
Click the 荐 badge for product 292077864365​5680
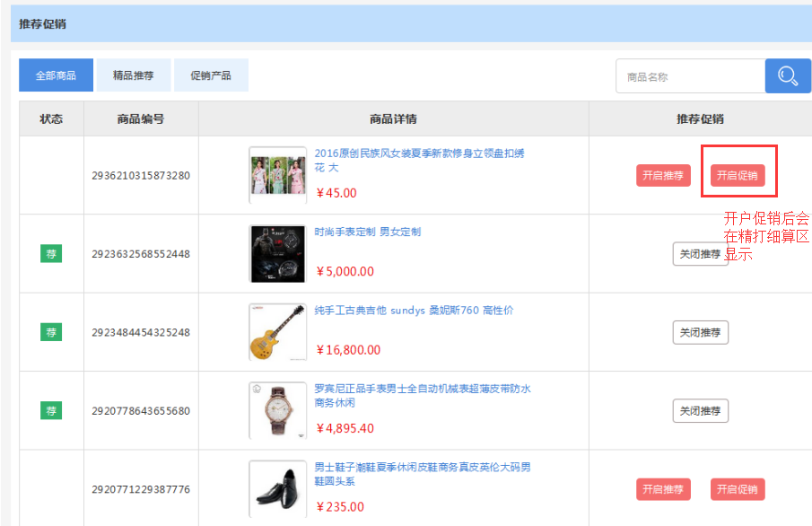coord(51,410)
